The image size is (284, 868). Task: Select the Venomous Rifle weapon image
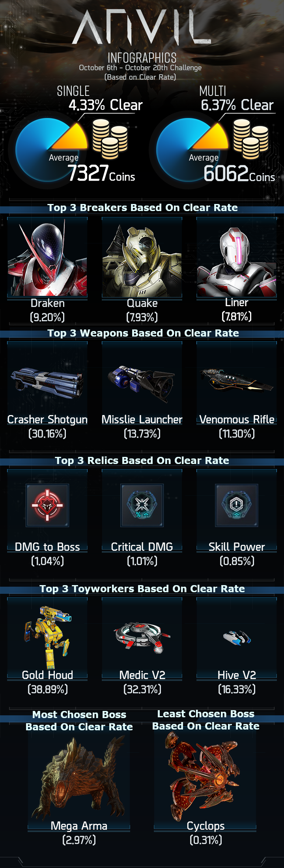pyautogui.click(x=236, y=380)
